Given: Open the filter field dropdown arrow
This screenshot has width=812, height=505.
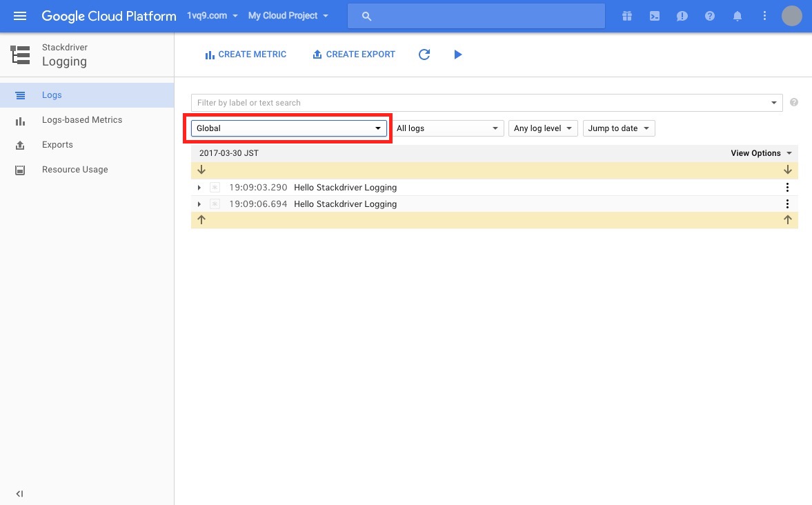Looking at the screenshot, I should 773,103.
